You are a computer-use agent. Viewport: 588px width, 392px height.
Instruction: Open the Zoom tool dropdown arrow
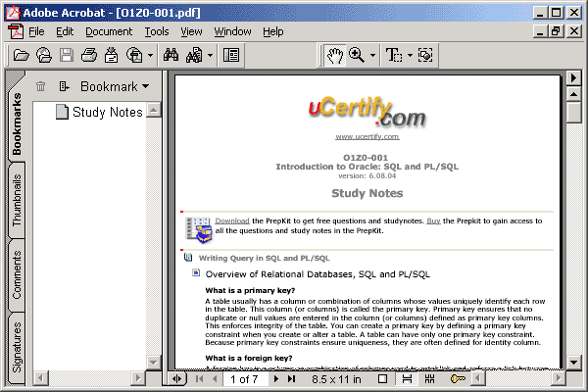pyautogui.click(x=372, y=55)
